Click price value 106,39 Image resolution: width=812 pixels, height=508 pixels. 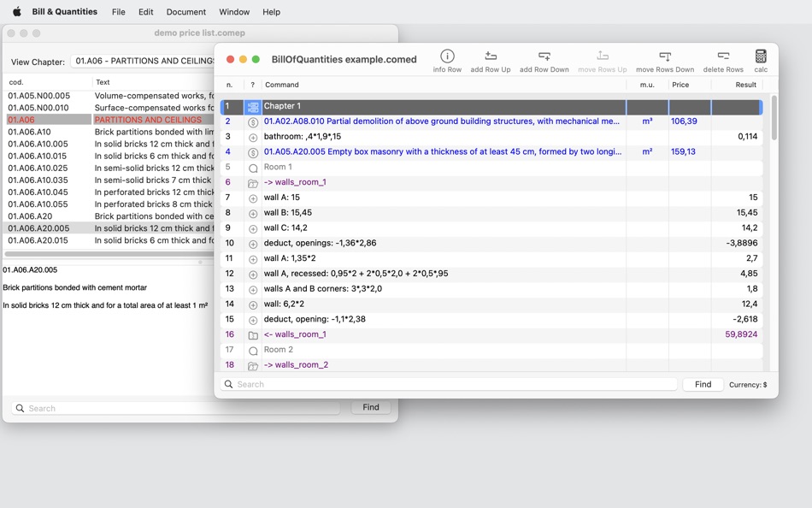click(684, 121)
